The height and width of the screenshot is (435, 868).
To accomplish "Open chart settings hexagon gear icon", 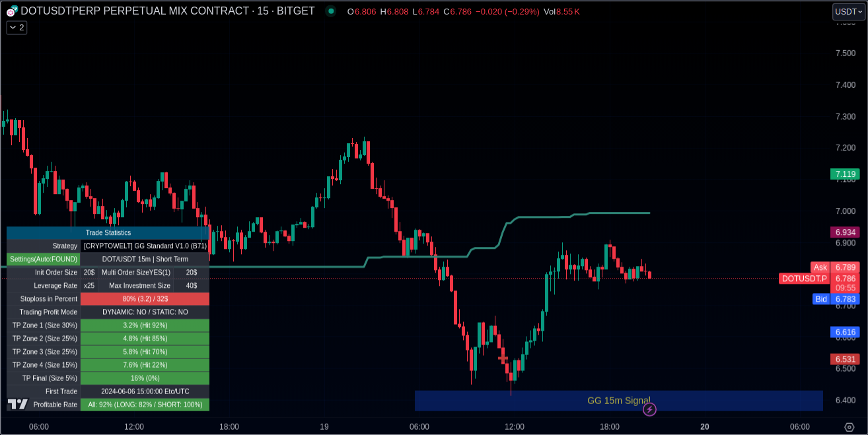I will (849, 427).
